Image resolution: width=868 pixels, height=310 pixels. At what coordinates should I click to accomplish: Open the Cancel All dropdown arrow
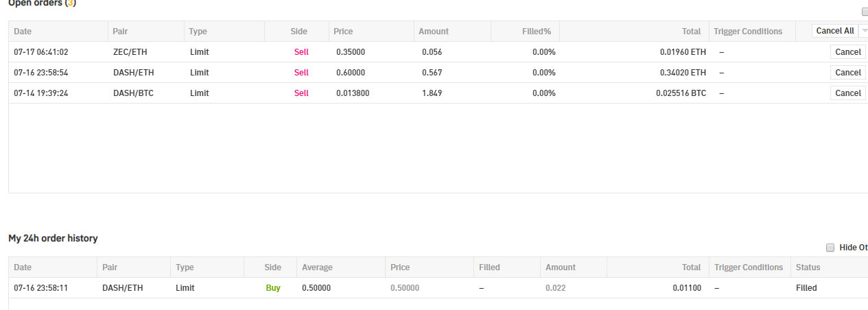click(863, 31)
